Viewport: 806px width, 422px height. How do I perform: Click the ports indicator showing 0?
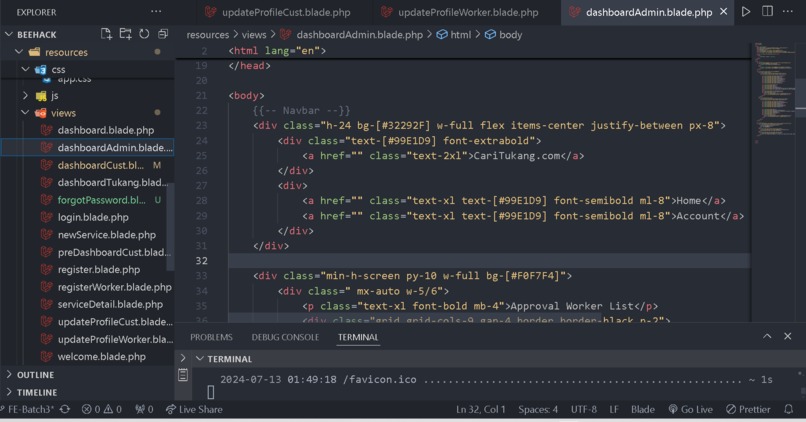pyautogui.click(x=144, y=409)
